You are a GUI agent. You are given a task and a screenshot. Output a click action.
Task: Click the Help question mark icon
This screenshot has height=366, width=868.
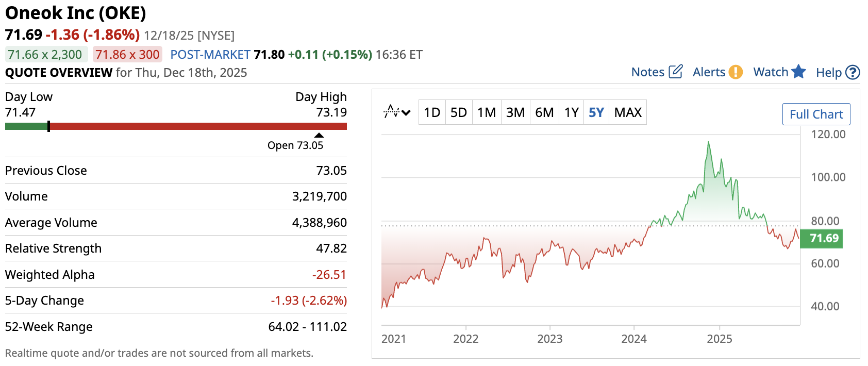pos(853,73)
